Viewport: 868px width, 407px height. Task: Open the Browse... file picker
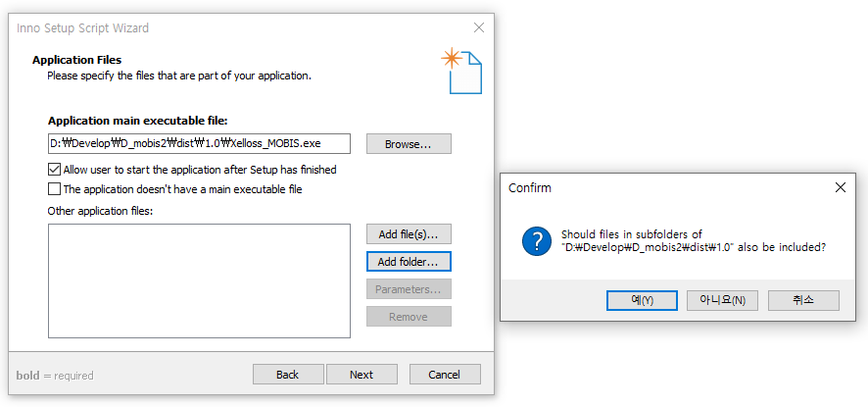click(409, 143)
